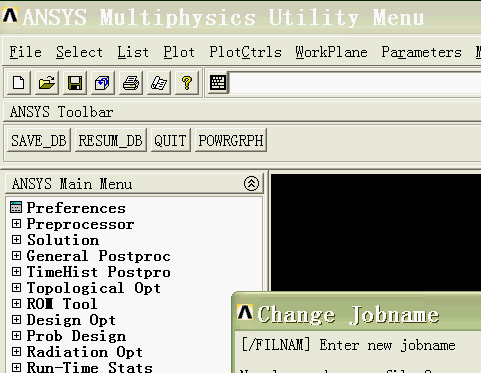Click the Open file folder icon
Viewport: 481px width, 373px height.
pyautogui.click(x=47, y=83)
